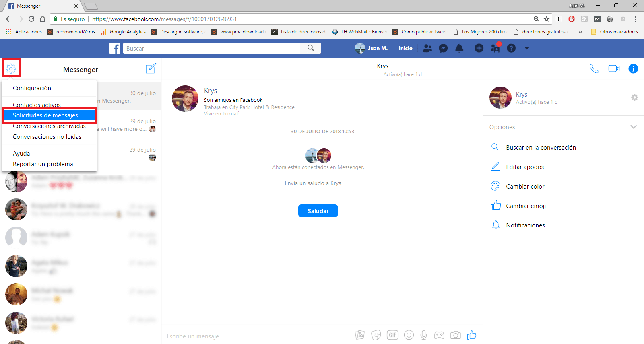Screen dimensions: 644x344
Task: Click the Facebook logo icon
Action: point(115,48)
